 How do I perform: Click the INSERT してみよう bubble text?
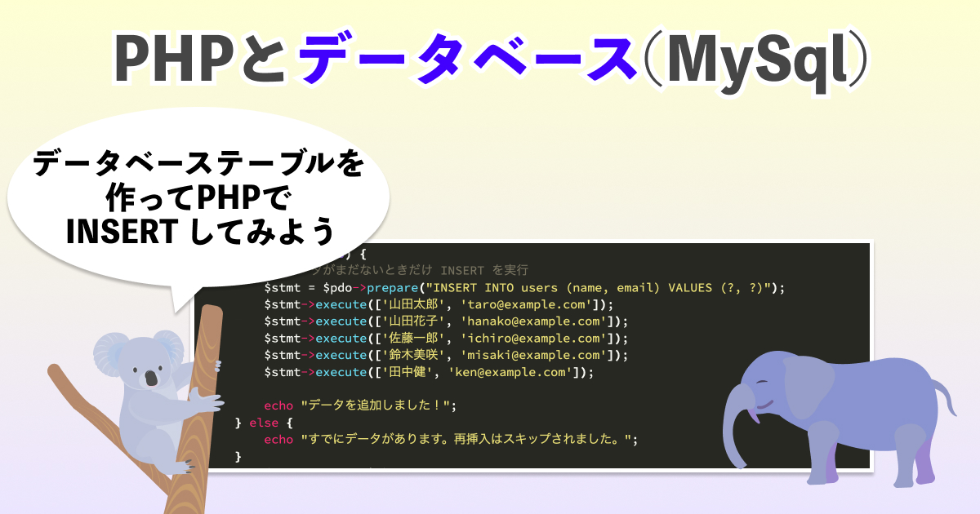pyautogui.click(x=200, y=232)
